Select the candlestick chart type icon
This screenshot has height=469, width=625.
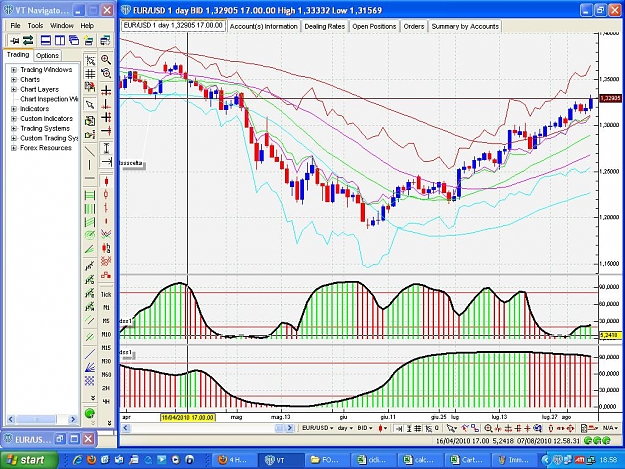click(106, 182)
